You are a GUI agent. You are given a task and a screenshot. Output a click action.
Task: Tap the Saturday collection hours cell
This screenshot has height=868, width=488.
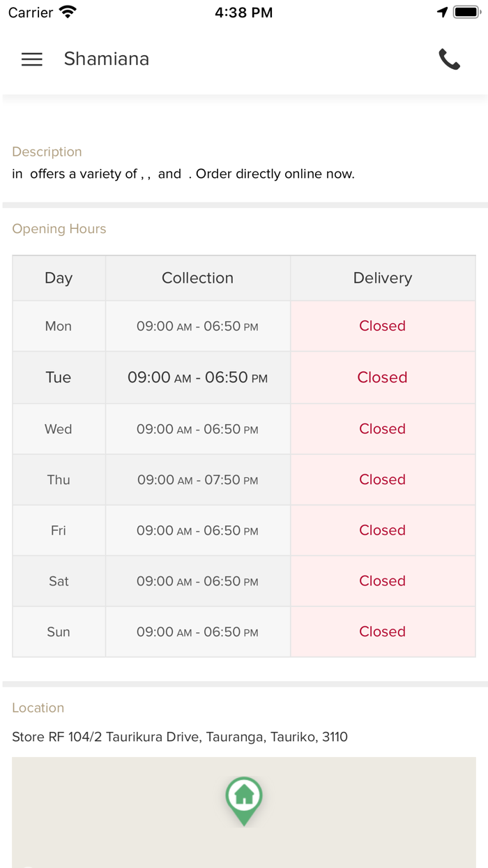(x=197, y=581)
